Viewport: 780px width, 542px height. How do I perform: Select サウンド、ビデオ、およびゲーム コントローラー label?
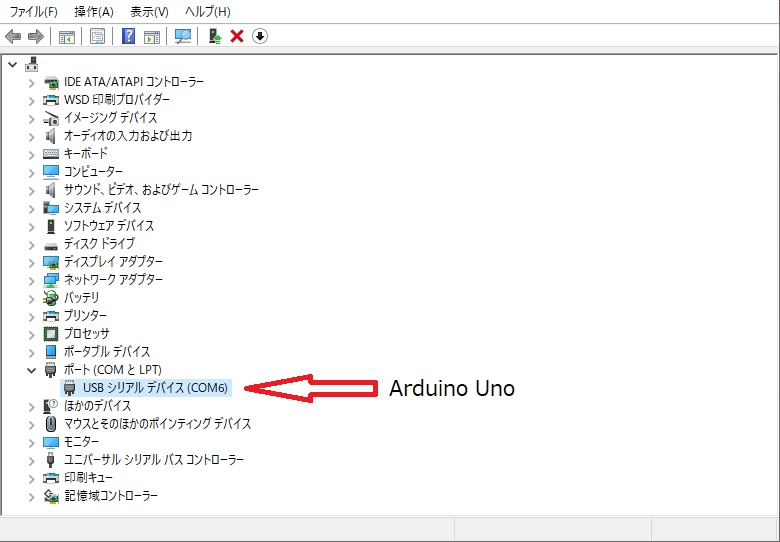pyautogui.click(x=161, y=190)
